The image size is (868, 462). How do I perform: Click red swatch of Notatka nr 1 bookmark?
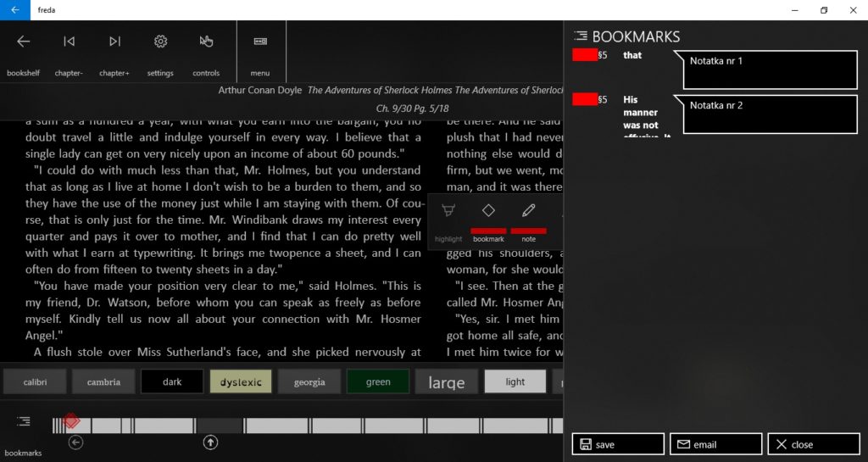click(x=585, y=55)
